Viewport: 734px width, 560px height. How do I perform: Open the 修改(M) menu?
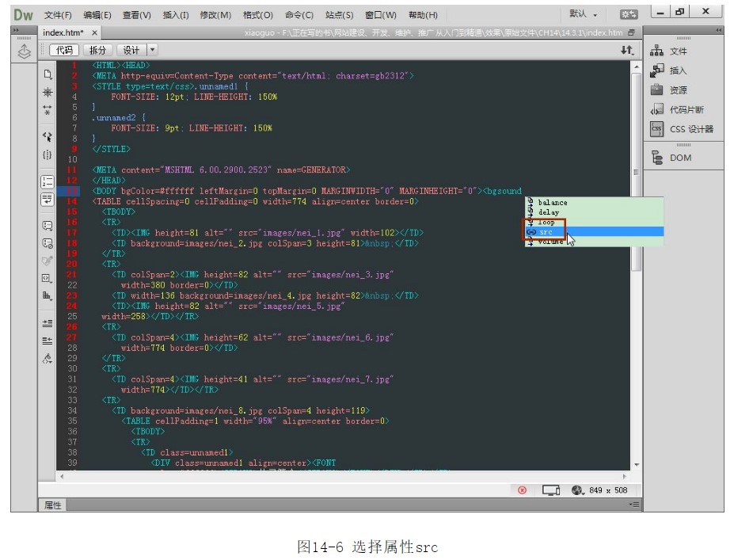(x=215, y=15)
